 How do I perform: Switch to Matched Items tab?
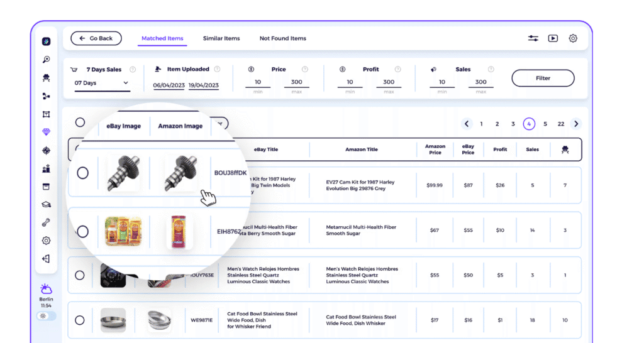162,38
